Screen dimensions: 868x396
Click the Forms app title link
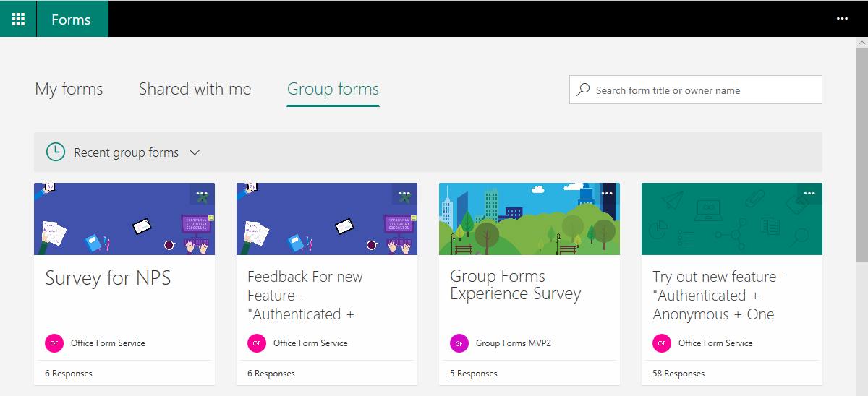71,20
